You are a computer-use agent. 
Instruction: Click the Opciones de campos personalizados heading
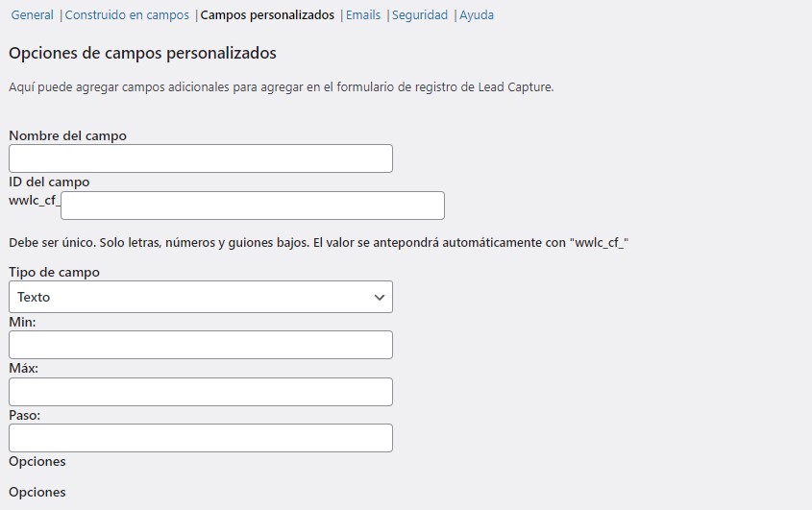click(142, 53)
